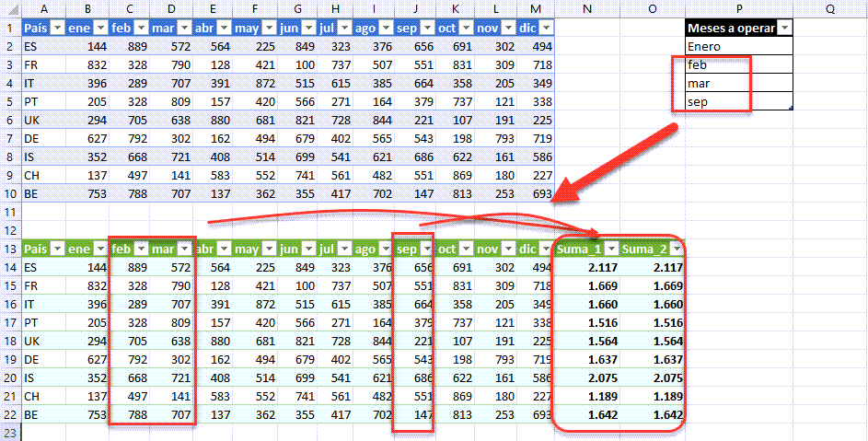This screenshot has width=868, height=441.
Task: Select the Meses a operar header cell
Action: (739, 28)
